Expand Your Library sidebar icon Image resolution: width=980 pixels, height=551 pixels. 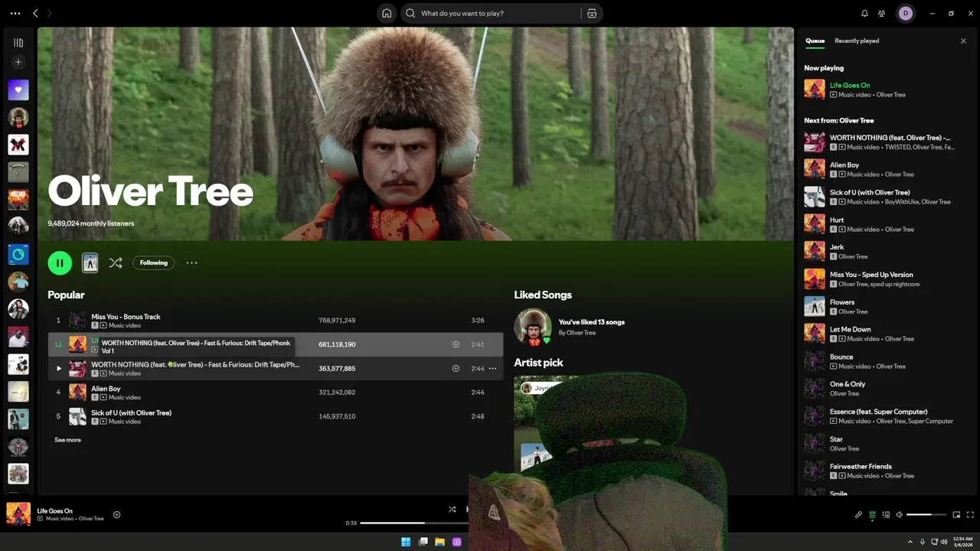pyautogui.click(x=18, y=43)
